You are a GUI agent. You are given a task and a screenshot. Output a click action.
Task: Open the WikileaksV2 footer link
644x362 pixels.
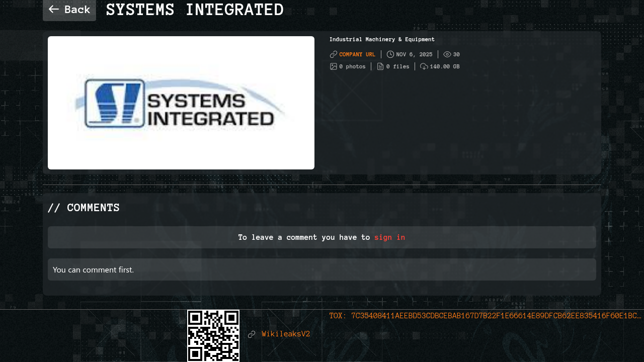pyautogui.click(x=286, y=334)
